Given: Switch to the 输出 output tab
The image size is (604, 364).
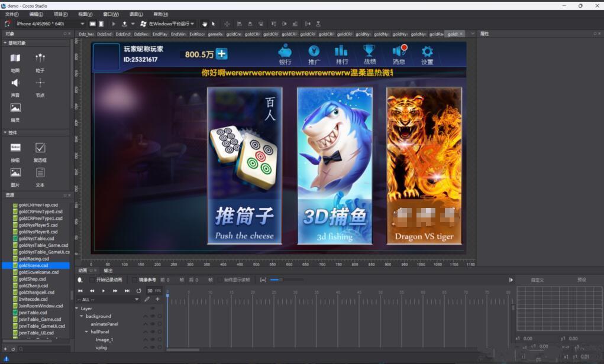Looking at the screenshot, I should click(108, 271).
